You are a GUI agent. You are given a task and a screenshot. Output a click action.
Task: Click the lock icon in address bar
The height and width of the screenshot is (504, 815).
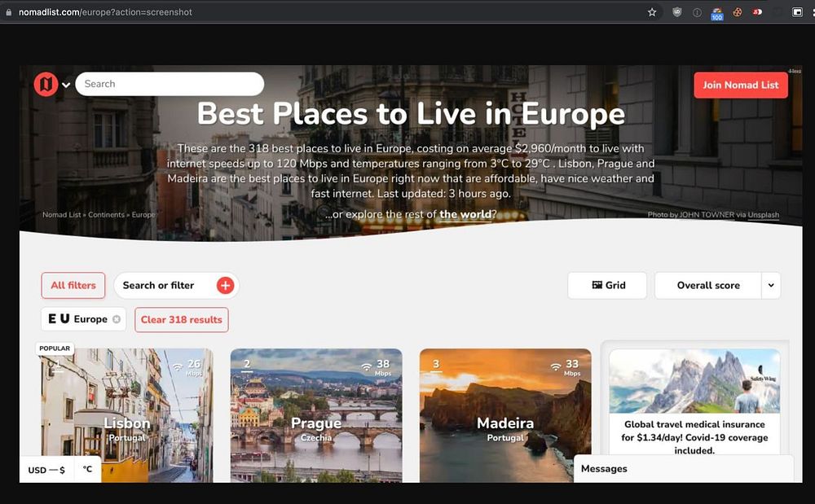(x=8, y=12)
